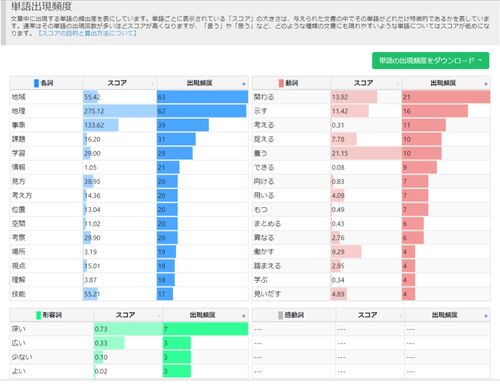Viewport: 500px width, 386px height.
Task: Select the noun 情報 row label
Action: click(x=19, y=167)
